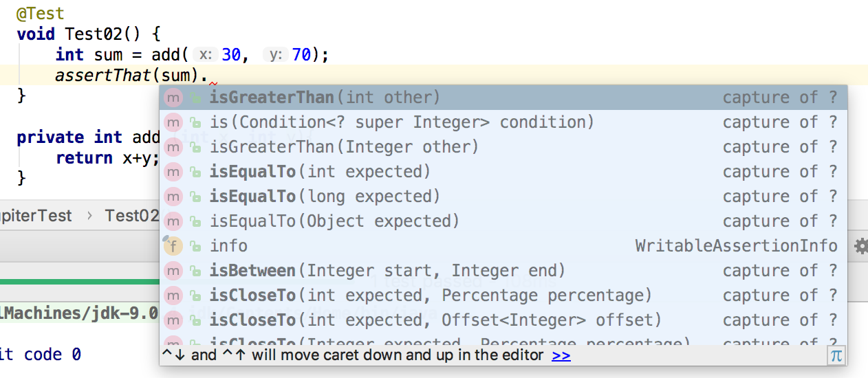Click the y: parameter hint for 70

click(276, 54)
